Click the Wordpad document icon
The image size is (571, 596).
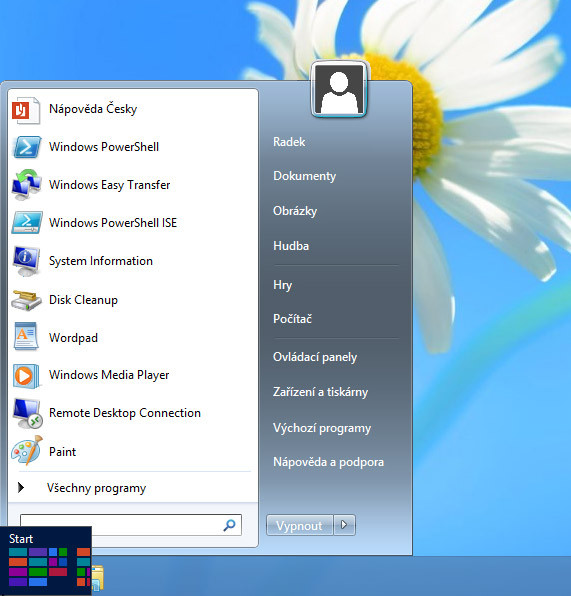(x=26, y=336)
